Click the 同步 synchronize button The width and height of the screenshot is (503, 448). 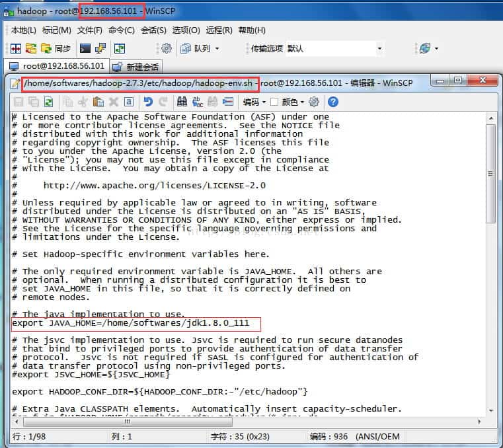[56, 48]
